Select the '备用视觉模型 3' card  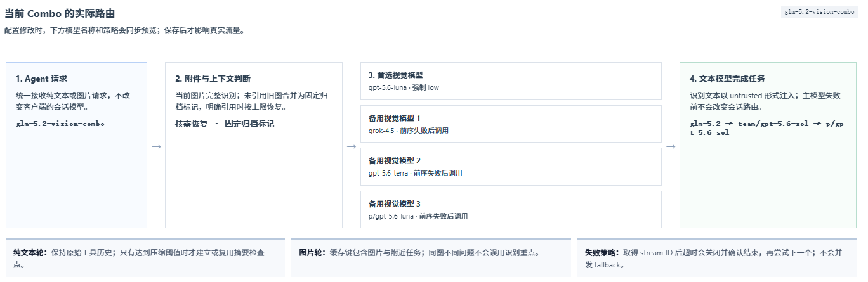[x=511, y=210]
